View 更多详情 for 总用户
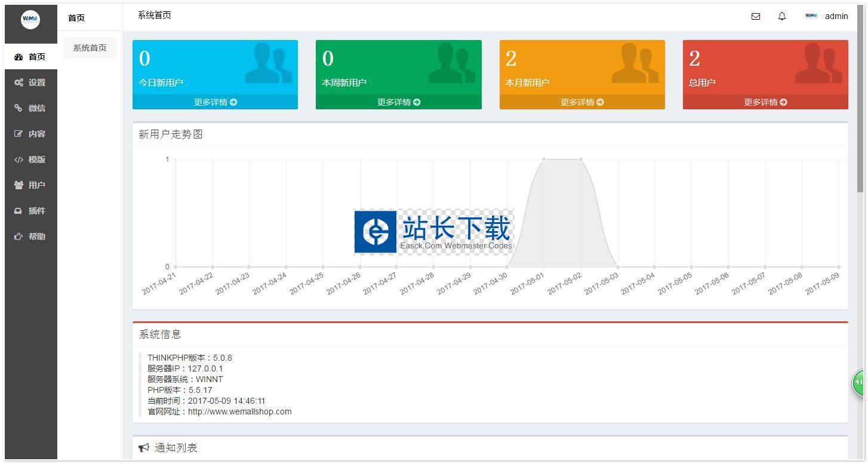Image resolution: width=868 pixels, height=464 pixels. [x=765, y=102]
